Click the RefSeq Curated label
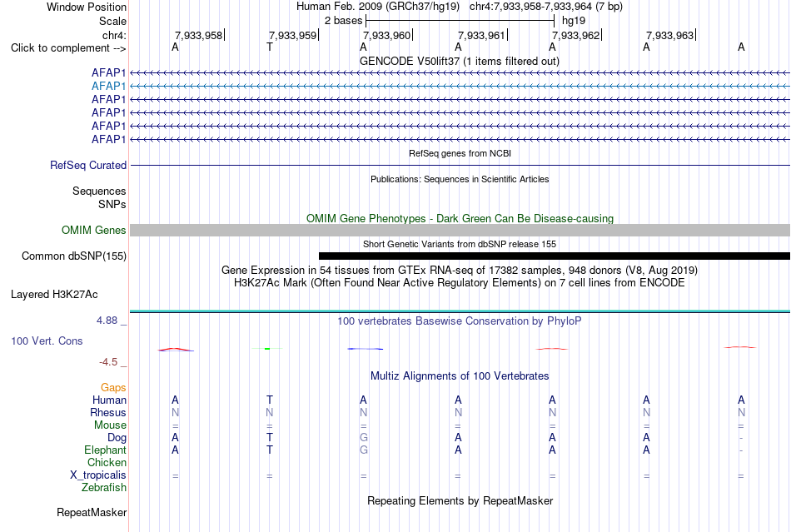791x532 pixels. tap(88, 166)
